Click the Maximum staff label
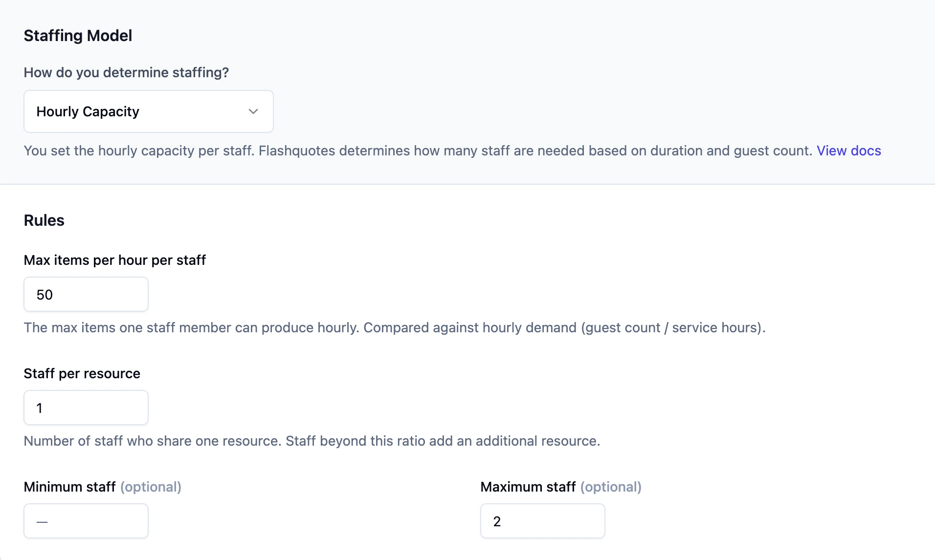Screen dimensions: 935x560 (x=528, y=487)
